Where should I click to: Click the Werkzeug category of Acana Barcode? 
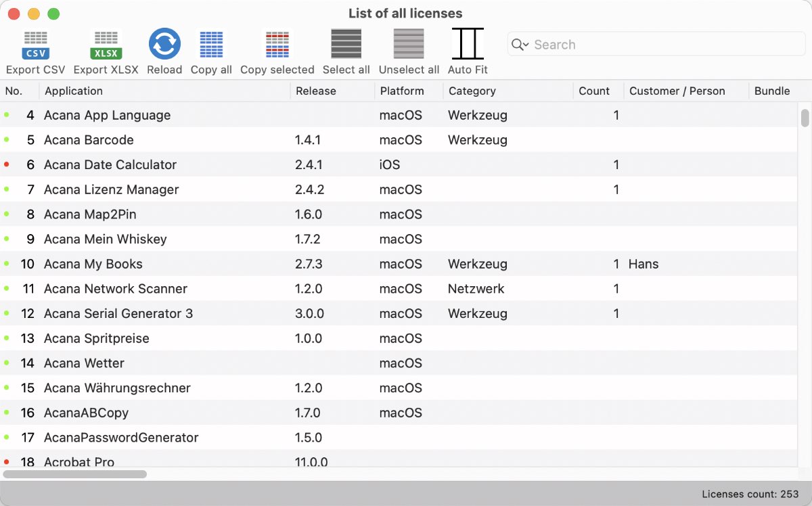click(x=478, y=140)
